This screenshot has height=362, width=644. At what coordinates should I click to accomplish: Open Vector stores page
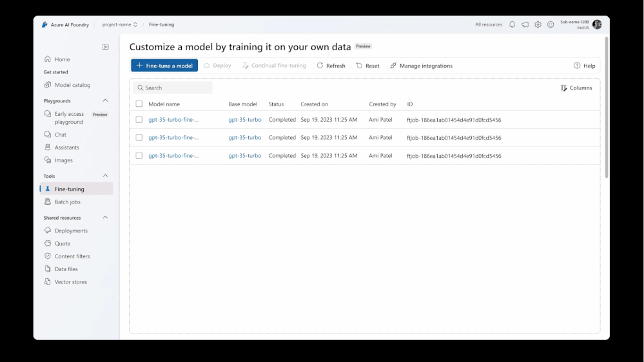[x=71, y=282]
